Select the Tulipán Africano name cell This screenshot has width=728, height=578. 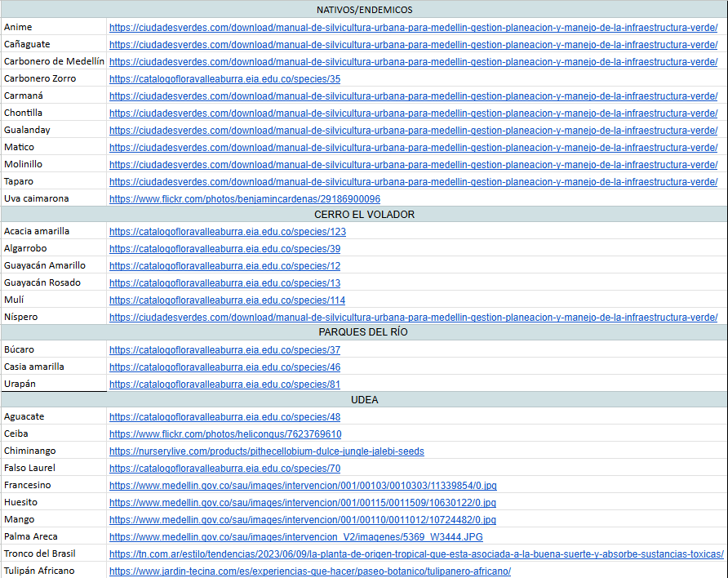tap(54, 571)
